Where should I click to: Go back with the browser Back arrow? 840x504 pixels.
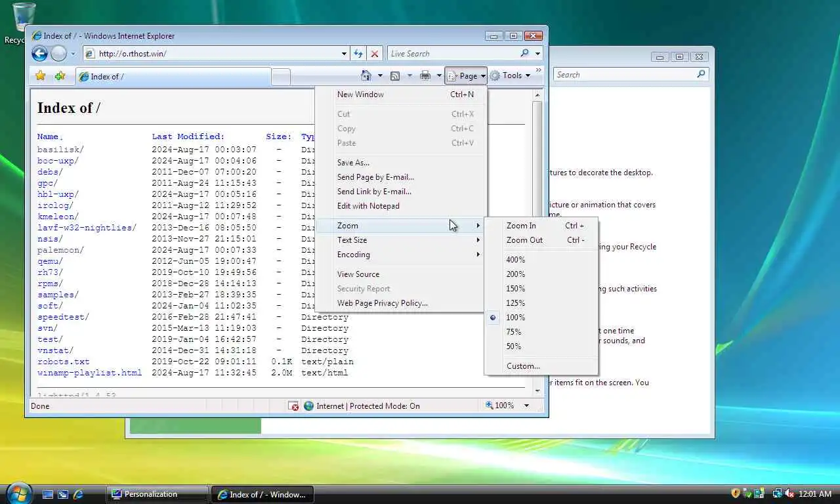pyautogui.click(x=39, y=54)
